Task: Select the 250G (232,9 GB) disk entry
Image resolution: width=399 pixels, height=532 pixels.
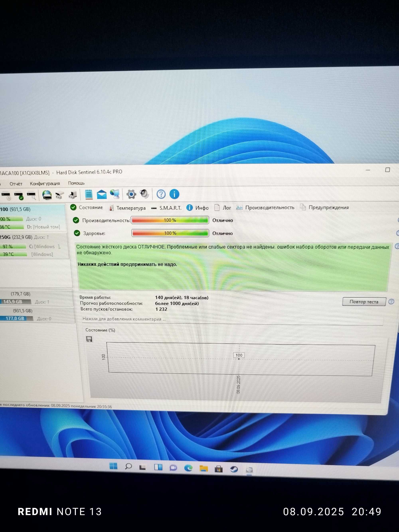Action: 34,246
